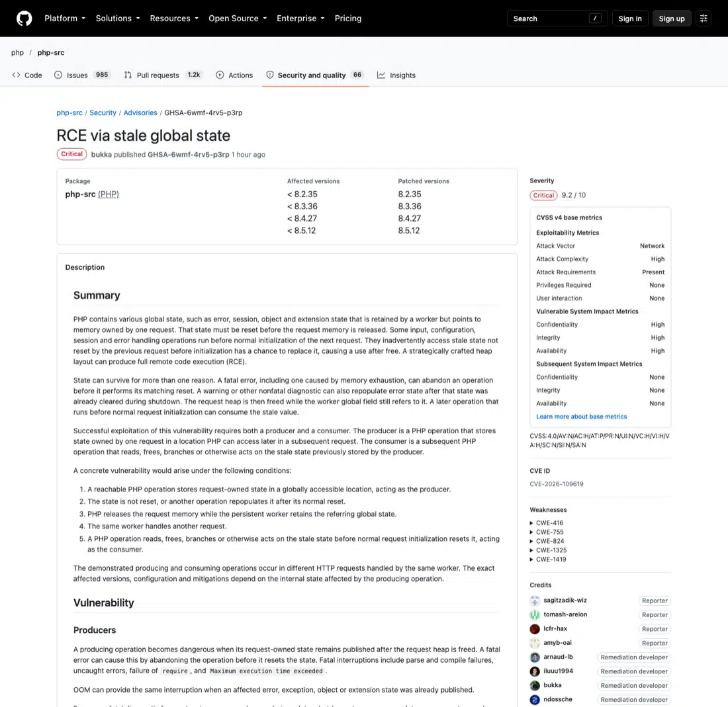Click the Sign up button
Screen dimensions: 728x707
coord(671,19)
